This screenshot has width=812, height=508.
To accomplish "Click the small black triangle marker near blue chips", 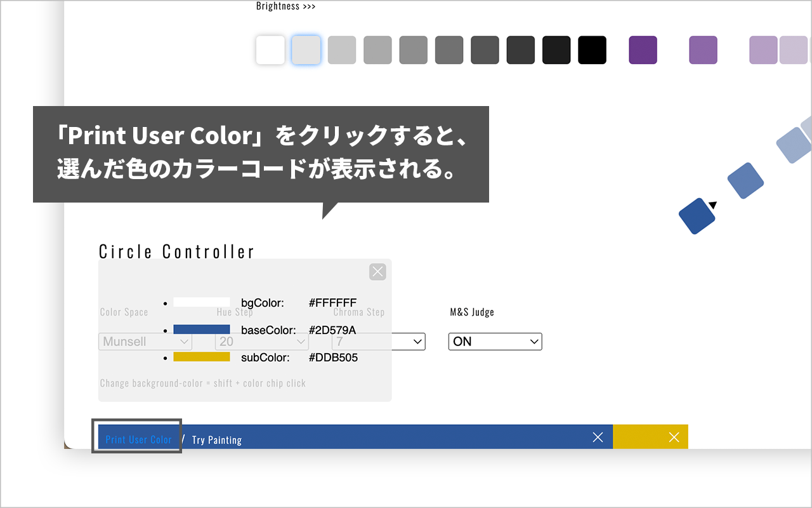I will point(712,203).
